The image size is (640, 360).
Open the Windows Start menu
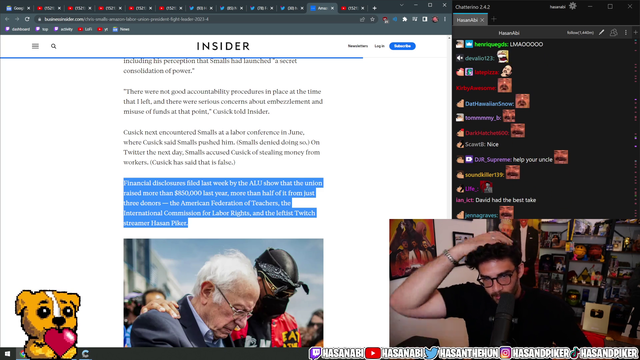coord(7,353)
